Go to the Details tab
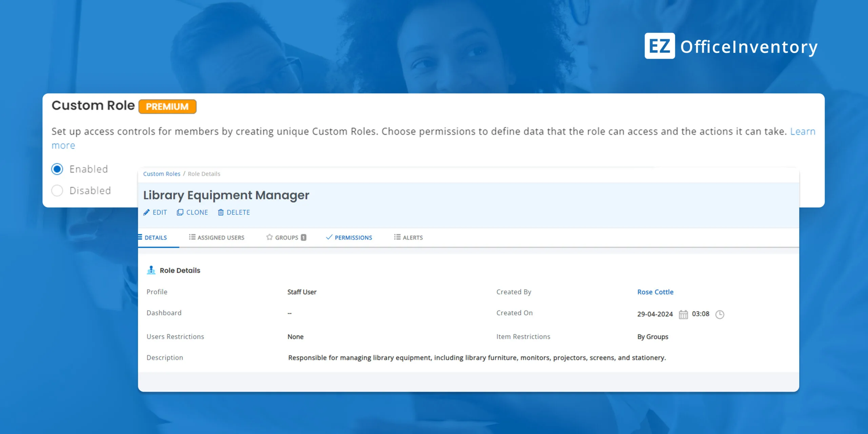 (155, 237)
